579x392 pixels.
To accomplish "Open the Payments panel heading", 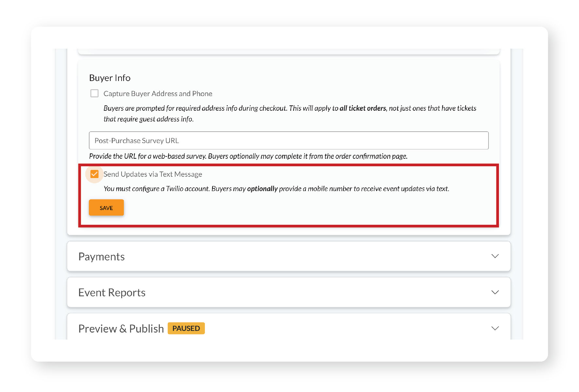I will 102,257.
